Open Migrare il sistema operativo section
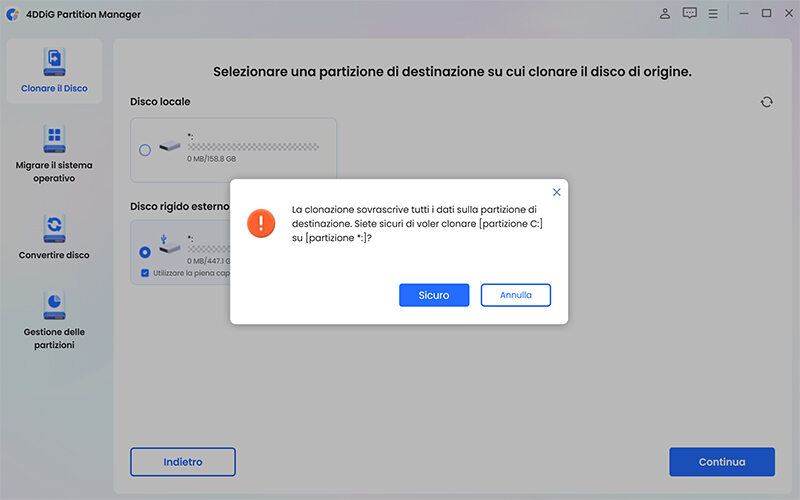The width and height of the screenshot is (800, 500). 54,153
